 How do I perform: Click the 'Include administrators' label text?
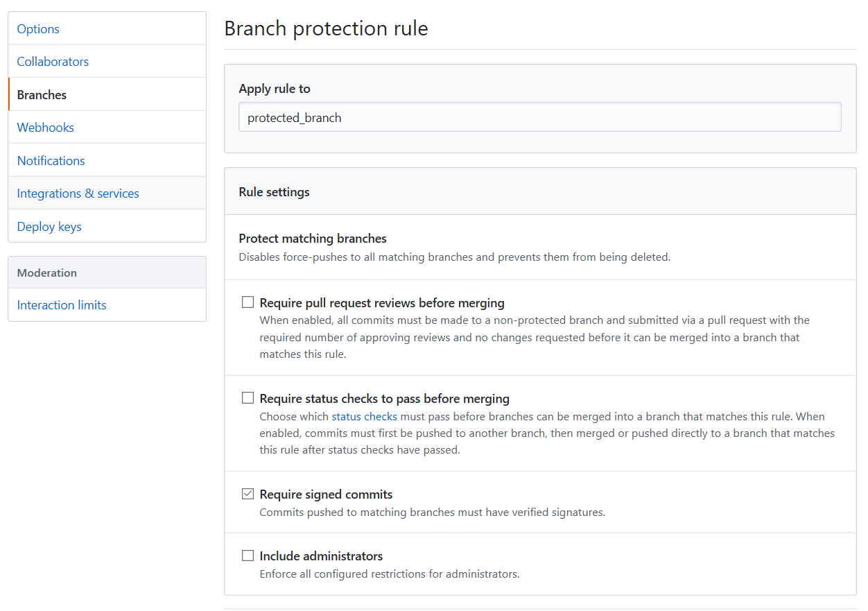(x=321, y=556)
